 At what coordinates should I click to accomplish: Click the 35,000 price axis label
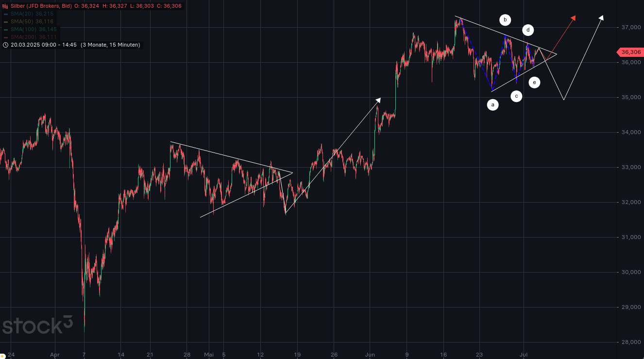point(631,98)
